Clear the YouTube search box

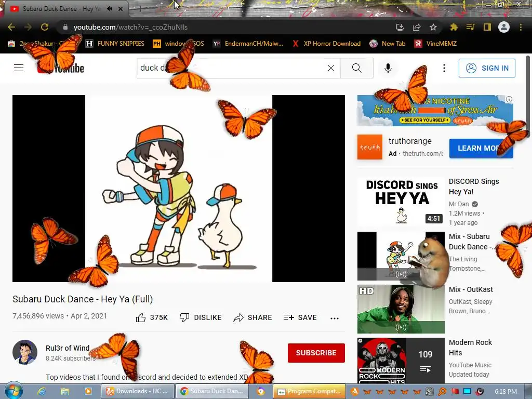[x=331, y=68]
